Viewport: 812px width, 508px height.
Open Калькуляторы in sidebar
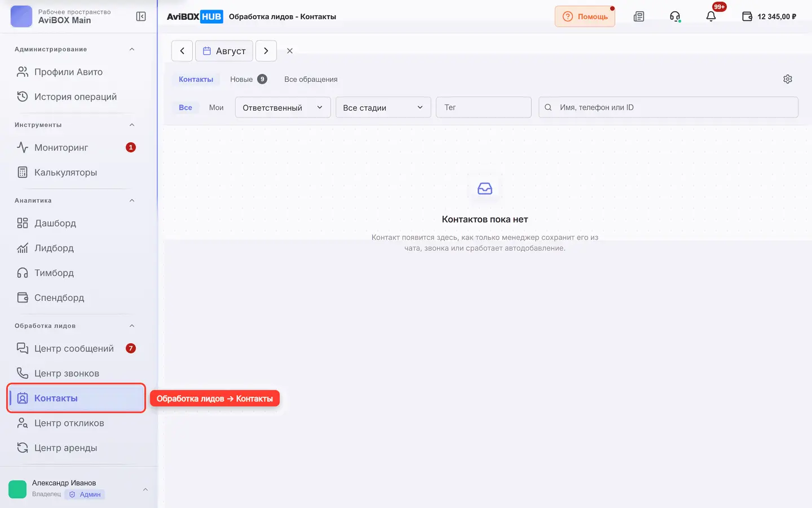76,172
